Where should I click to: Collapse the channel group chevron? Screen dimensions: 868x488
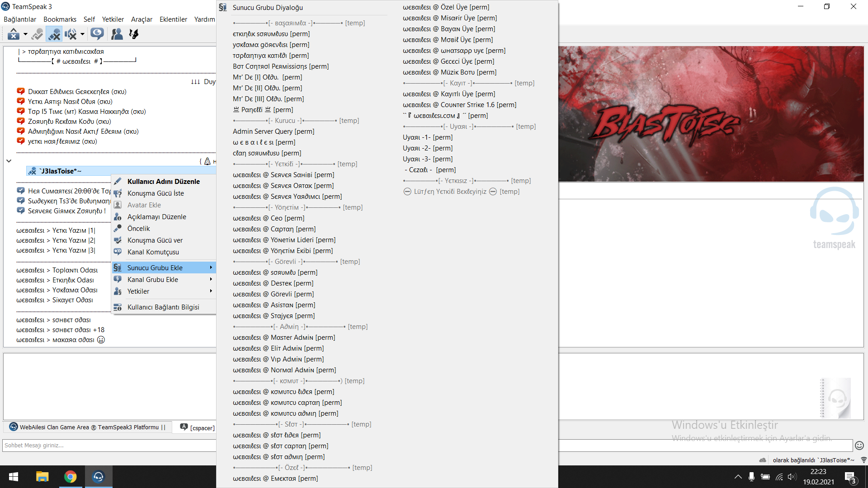click(9, 161)
